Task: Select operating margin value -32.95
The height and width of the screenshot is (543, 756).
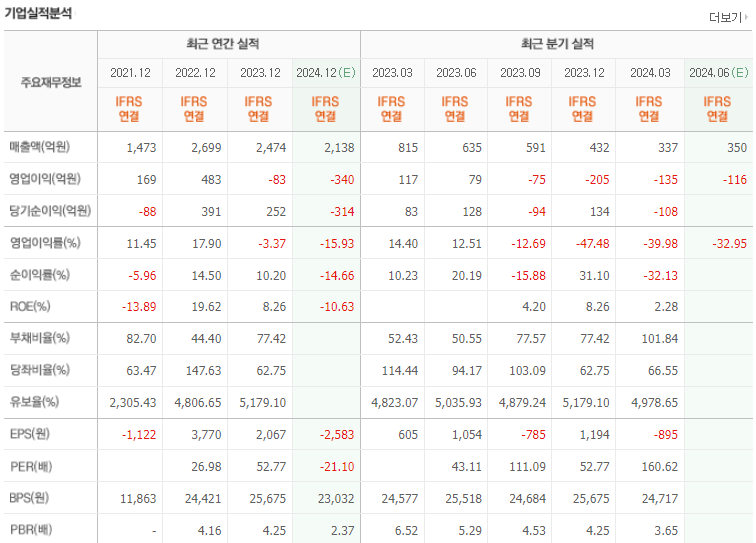Action: coord(729,244)
